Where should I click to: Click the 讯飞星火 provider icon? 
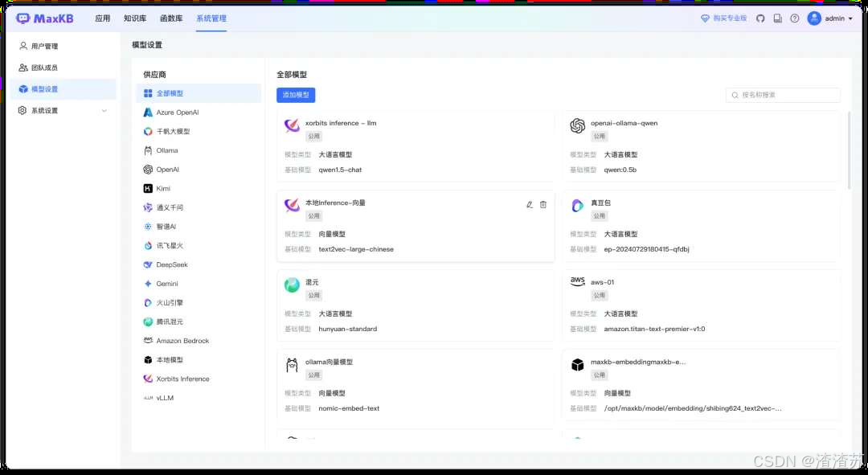pyautogui.click(x=148, y=246)
